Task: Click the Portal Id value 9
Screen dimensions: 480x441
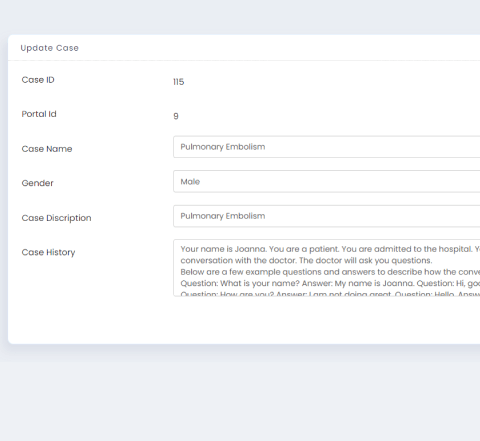Action: pos(176,116)
